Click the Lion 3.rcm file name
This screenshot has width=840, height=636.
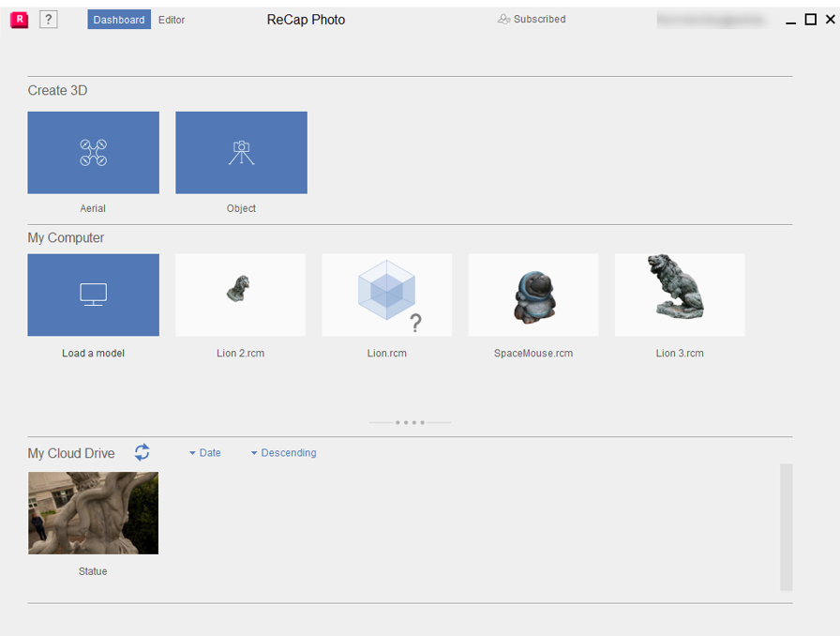pyautogui.click(x=680, y=354)
